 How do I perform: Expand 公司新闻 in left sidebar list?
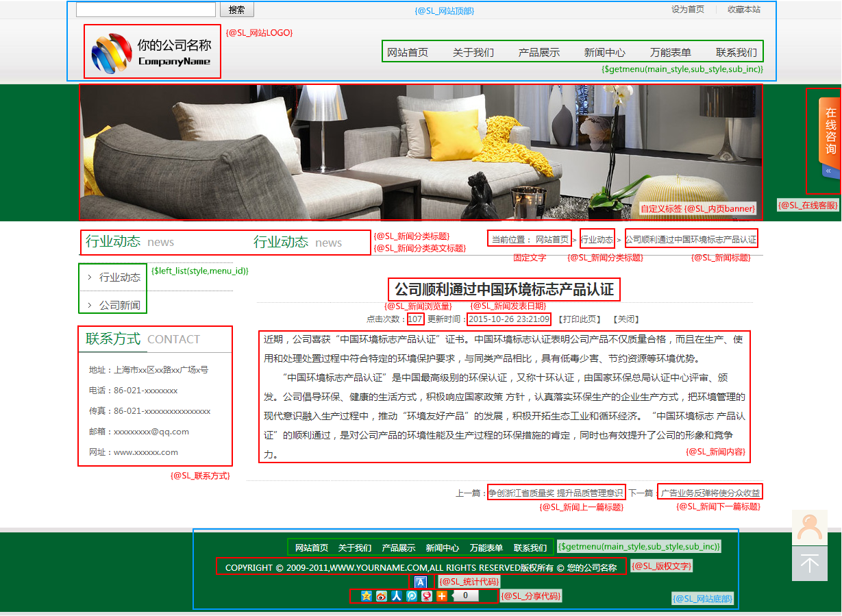(119, 305)
